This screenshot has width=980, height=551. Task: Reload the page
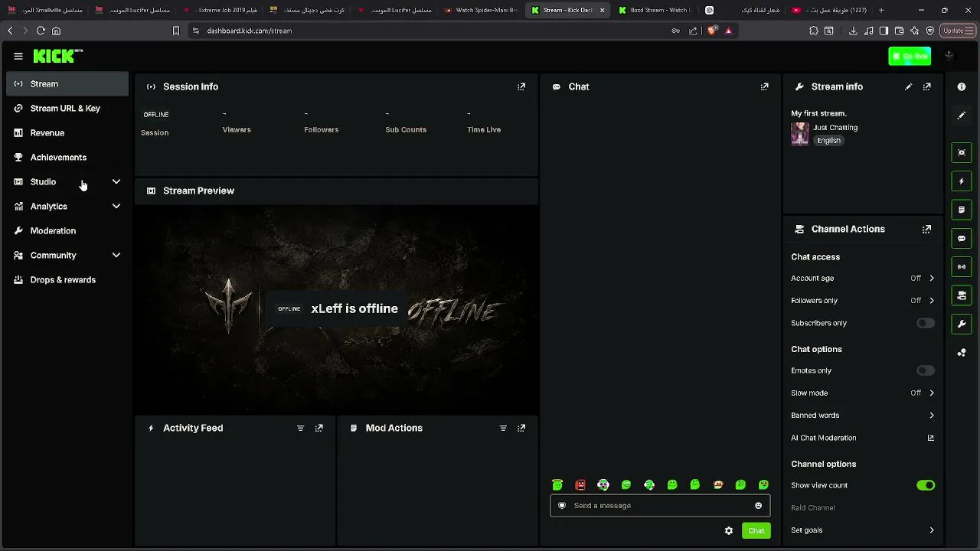41,31
